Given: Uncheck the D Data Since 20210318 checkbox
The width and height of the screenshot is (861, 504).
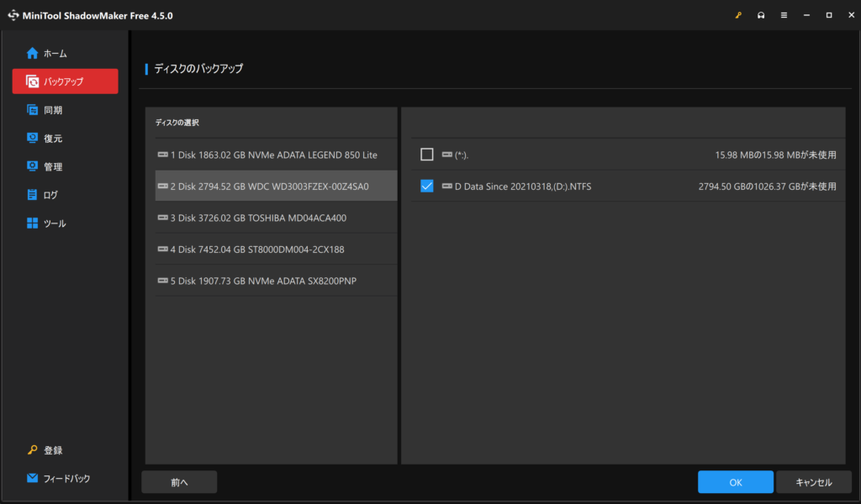Looking at the screenshot, I should click(426, 186).
